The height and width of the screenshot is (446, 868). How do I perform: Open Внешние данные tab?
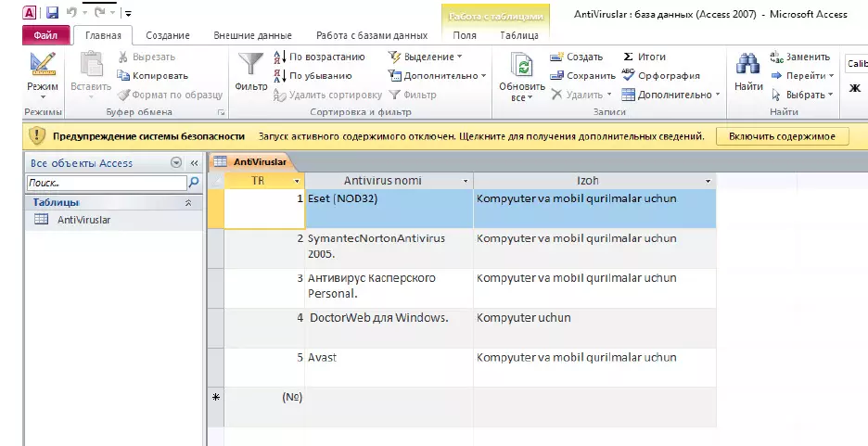252,35
